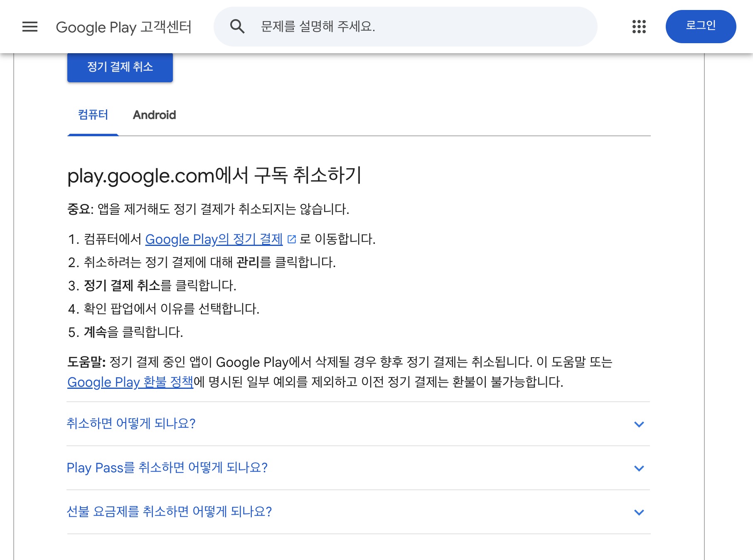Click the search magnifier icon
The height and width of the screenshot is (560, 753).
pos(237,27)
